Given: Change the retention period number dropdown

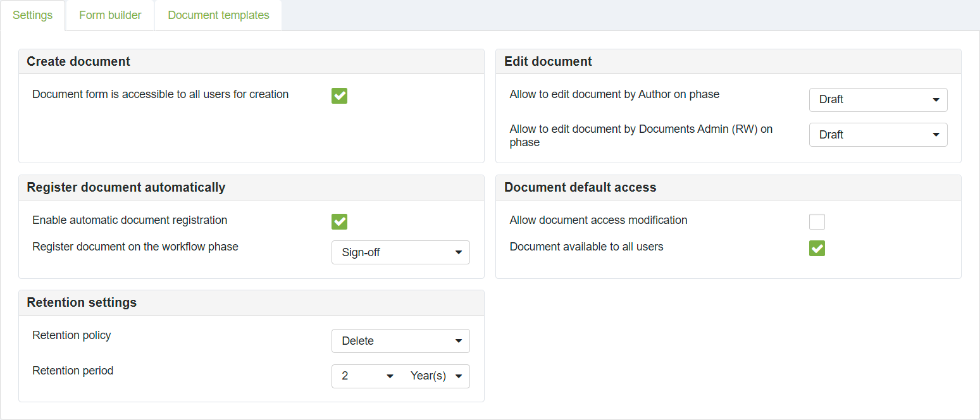Looking at the screenshot, I should 367,376.
